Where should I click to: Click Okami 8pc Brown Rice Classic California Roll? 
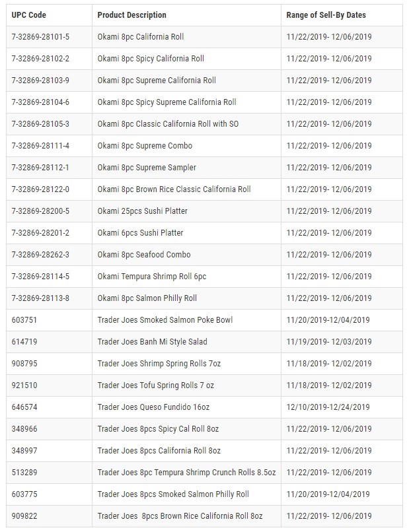coord(174,189)
